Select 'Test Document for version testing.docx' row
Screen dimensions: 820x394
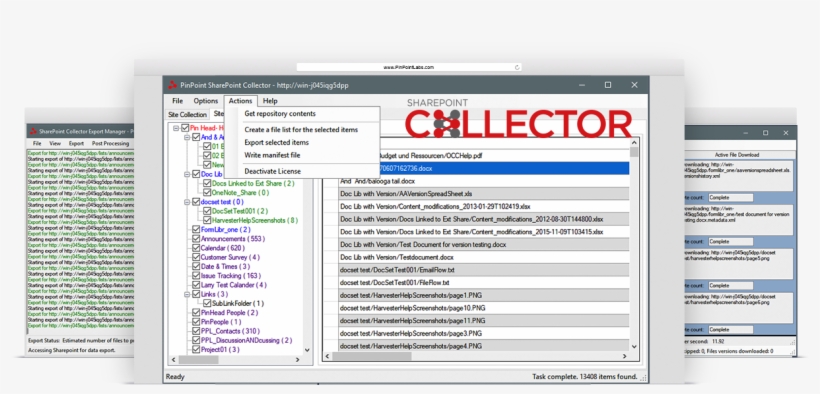click(x=483, y=244)
